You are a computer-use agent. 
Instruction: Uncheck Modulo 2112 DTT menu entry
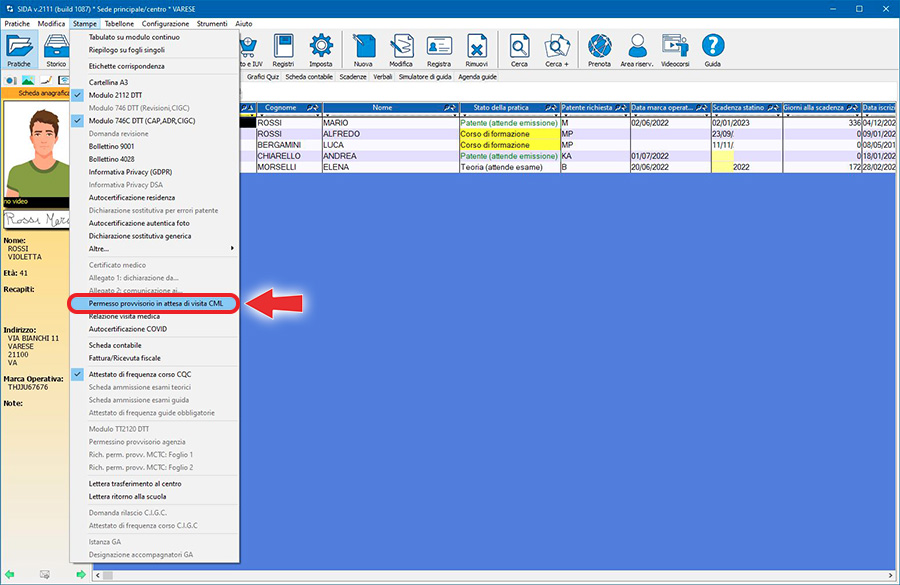[115, 95]
